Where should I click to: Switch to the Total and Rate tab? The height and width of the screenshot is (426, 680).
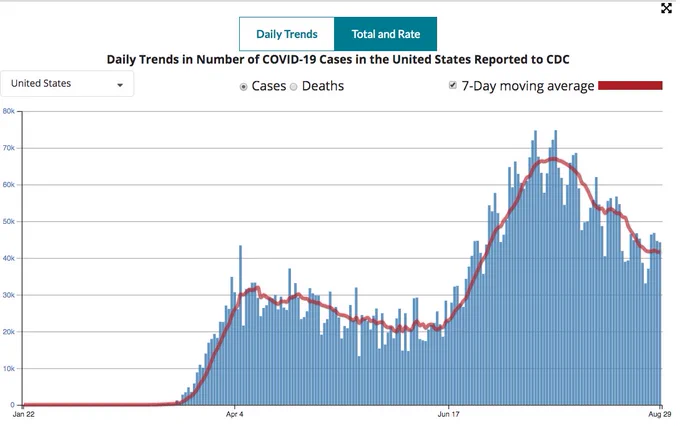(x=386, y=34)
